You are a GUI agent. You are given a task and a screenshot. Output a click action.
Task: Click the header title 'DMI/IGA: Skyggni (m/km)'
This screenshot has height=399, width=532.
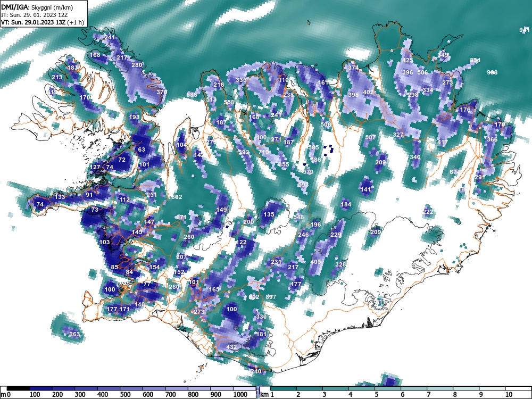click(x=37, y=7)
